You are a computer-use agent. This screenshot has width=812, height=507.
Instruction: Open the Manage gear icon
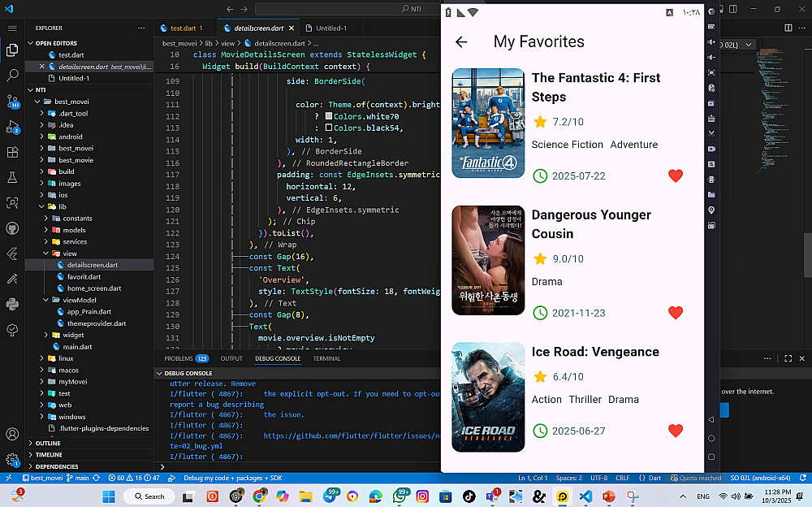12,460
